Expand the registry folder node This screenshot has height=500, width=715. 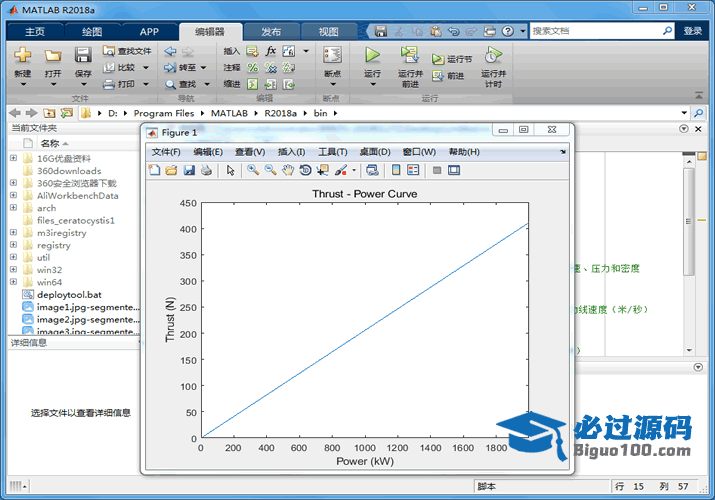tap(13, 244)
